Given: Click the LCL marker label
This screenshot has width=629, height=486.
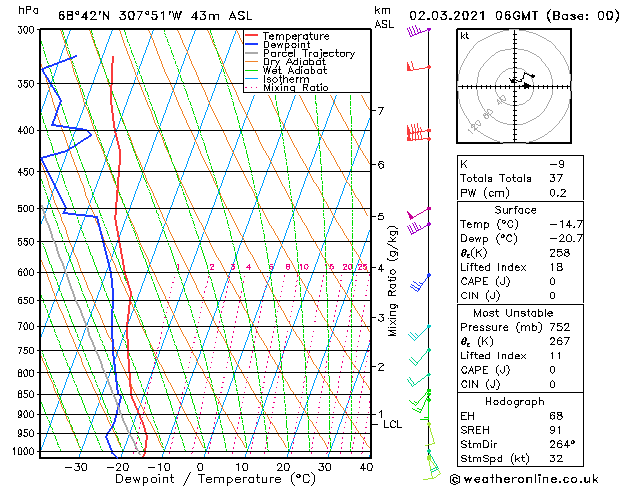Looking at the screenshot, I should (392, 425).
